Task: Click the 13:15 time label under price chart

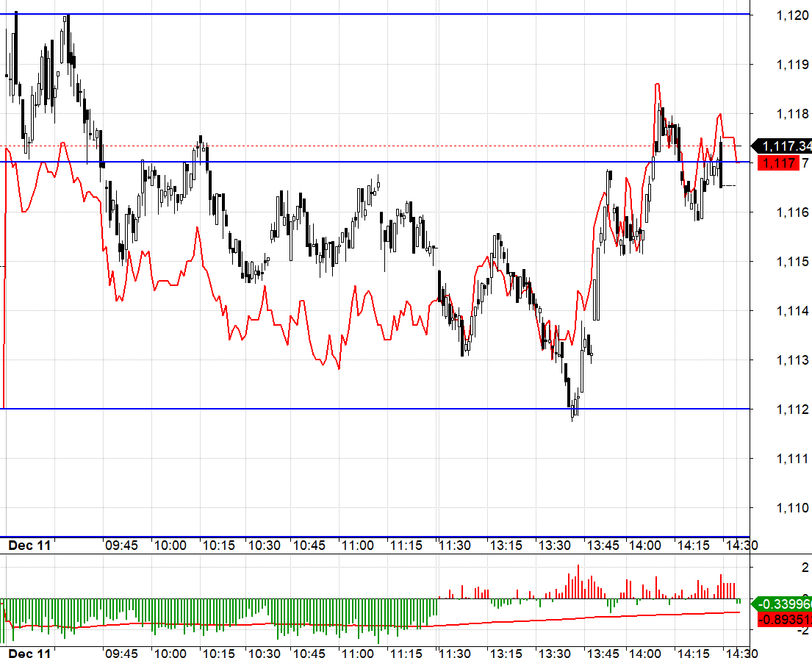Action: click(x=506, y=545)
